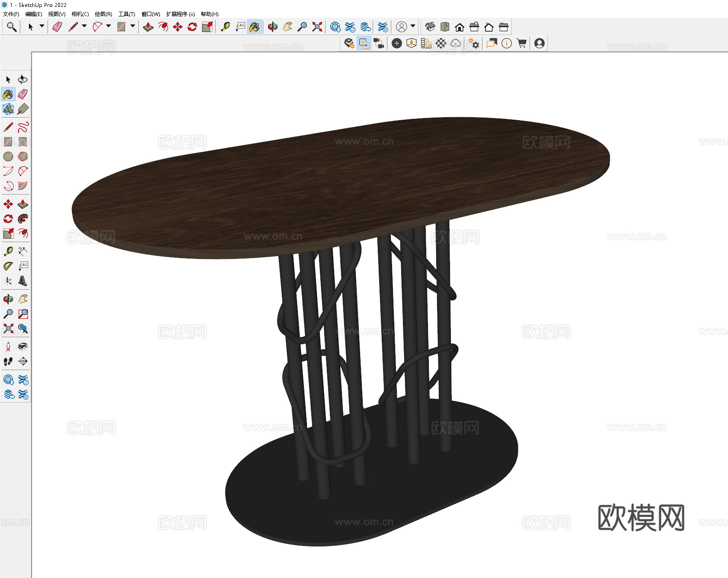Expand the Rectangle shape tool dropdown arrow
Image resolution: width=728 pixels, height=578 pixels.
[x=133, y=26]
